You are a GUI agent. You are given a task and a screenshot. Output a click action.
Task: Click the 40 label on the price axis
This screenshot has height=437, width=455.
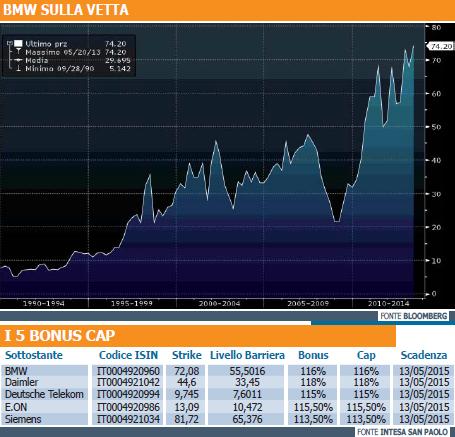[x=436, y=160]
